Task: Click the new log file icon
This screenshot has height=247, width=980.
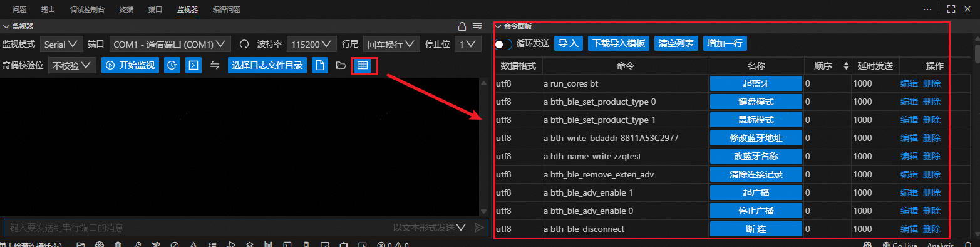Action: (x=320, y=65)
